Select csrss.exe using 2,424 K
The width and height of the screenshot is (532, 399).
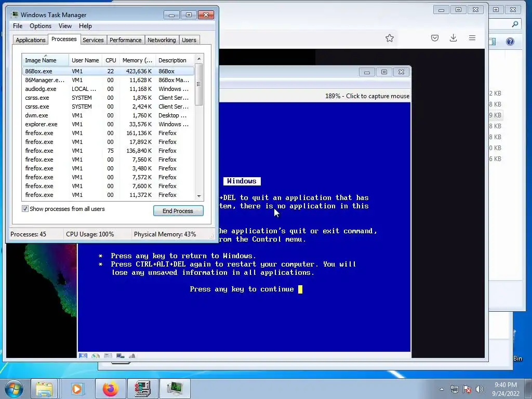(x=108, y=107)
